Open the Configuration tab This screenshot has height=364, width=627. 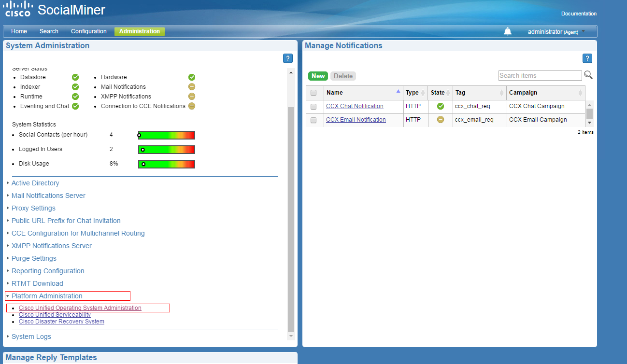point(89,31)
